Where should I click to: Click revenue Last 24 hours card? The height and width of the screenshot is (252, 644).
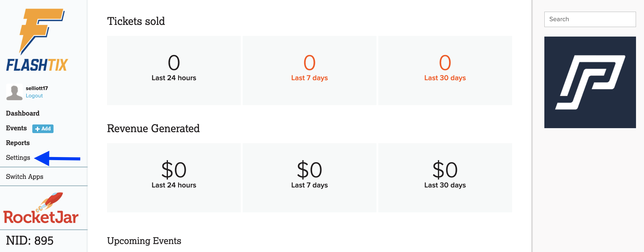tap(174, 178)
